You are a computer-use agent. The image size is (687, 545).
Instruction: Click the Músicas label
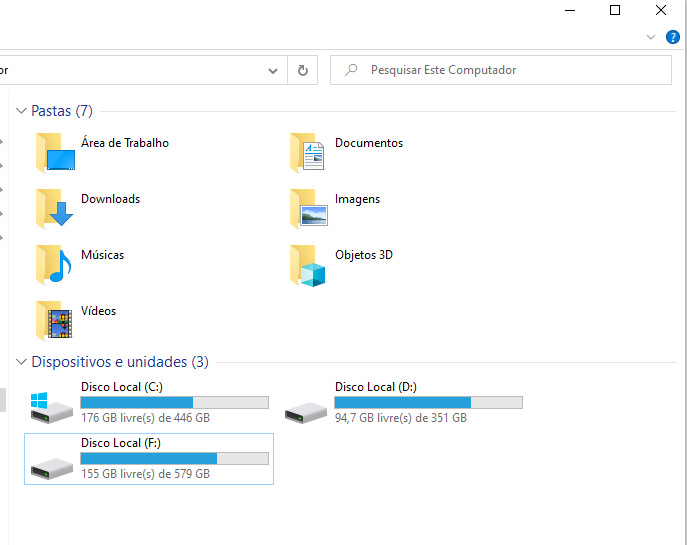point(103,255)
